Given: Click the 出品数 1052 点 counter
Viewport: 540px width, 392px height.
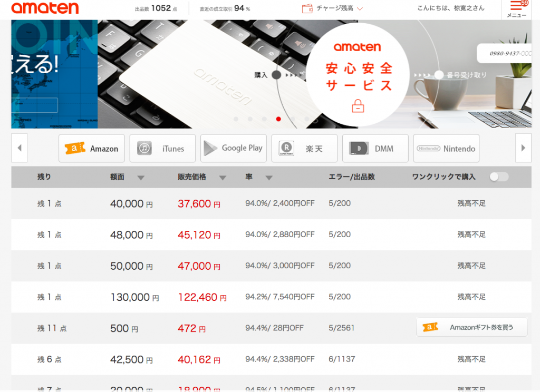Looking at the screenshot, I should [156, 8].
